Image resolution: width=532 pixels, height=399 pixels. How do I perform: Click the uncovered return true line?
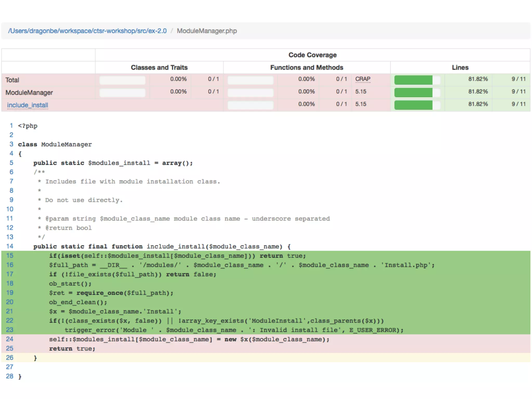[72, 349]
